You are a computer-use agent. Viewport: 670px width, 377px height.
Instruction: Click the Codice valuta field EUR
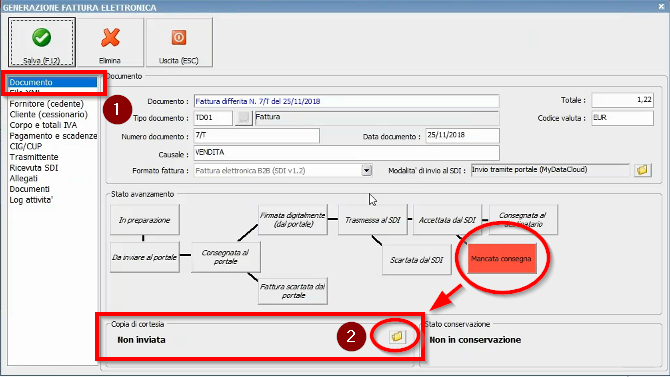623,118
